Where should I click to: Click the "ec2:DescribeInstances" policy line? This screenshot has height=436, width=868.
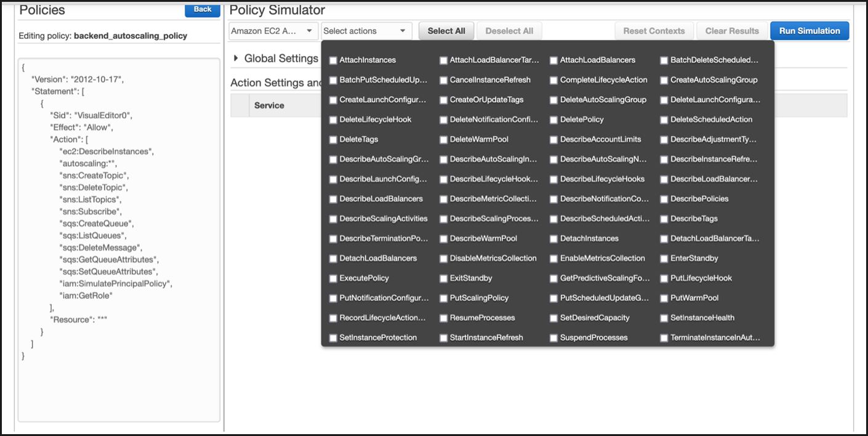coord(107,151)
